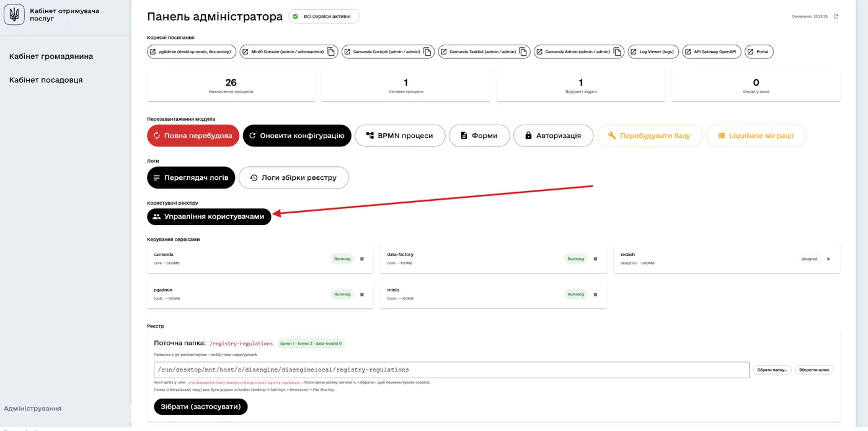This screenshot has height=431, width=868.
Task: Click the Визначення процесів stat card showing 26
Action: click(x=231, y=85)
